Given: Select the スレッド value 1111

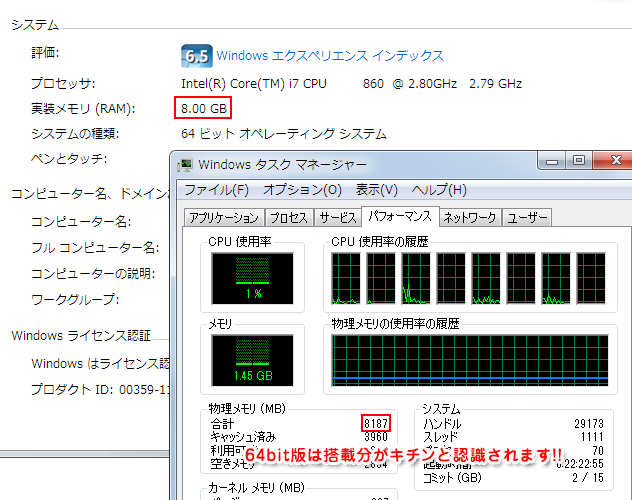Looking at the screenshot, I should 592,437.
